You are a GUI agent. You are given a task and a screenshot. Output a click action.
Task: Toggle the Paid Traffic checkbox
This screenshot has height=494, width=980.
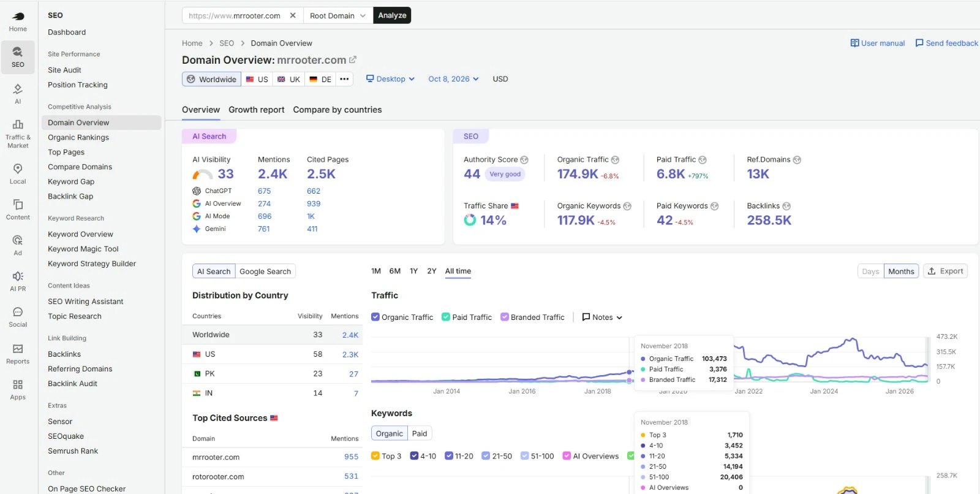coord(446,317)
